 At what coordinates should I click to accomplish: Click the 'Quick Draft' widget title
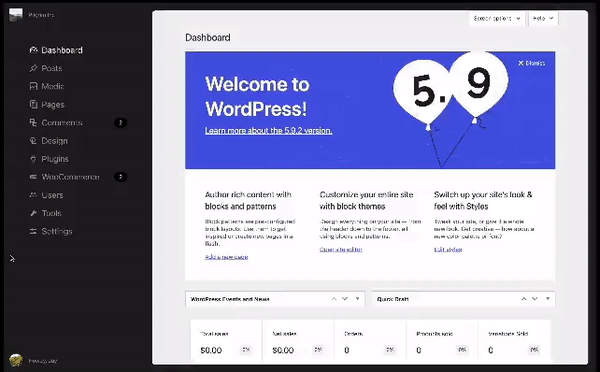point(393,299)
